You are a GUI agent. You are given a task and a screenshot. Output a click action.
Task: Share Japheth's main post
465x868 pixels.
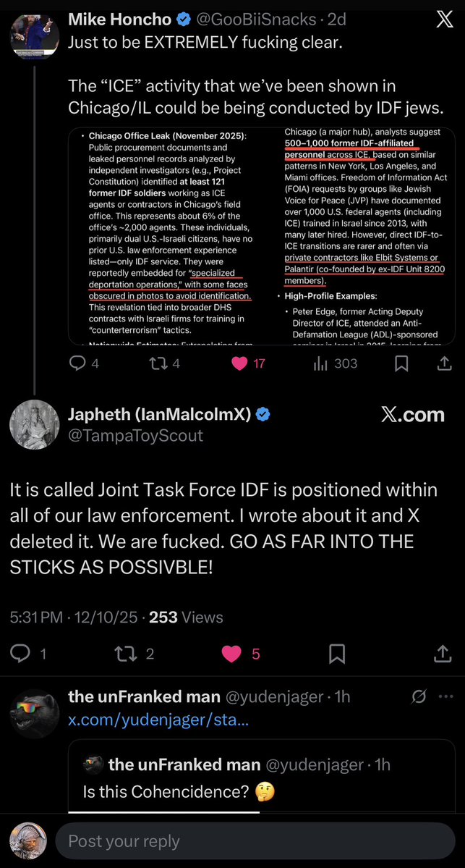[443, 654]
